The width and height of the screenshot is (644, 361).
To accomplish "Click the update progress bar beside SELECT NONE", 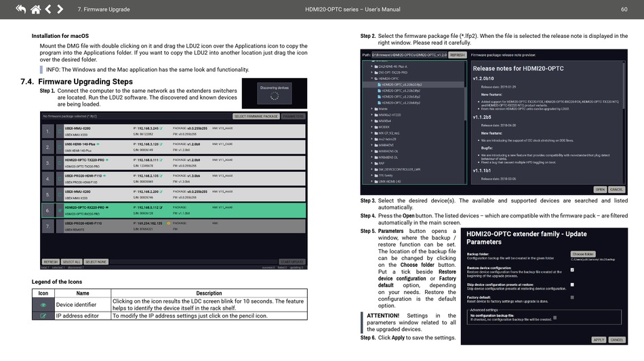I will 193,261.
